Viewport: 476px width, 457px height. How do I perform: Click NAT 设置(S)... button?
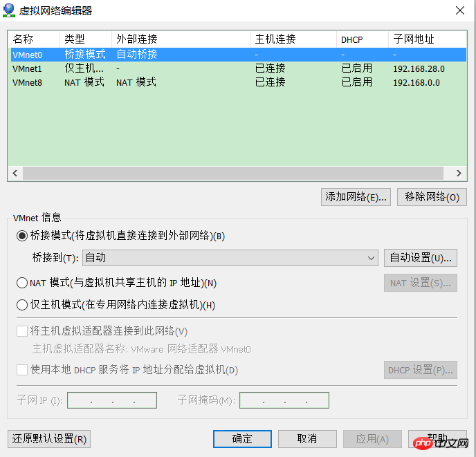tap(421, 283)
